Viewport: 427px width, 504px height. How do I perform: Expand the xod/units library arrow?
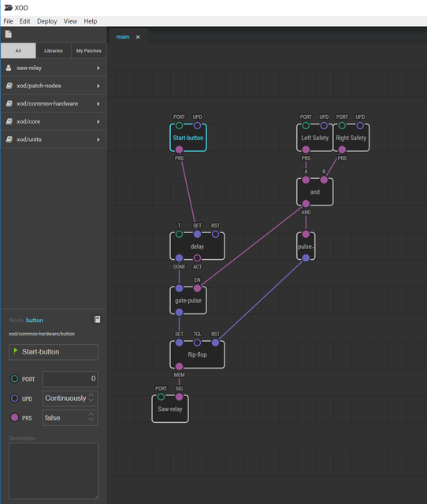coord(98,139)
